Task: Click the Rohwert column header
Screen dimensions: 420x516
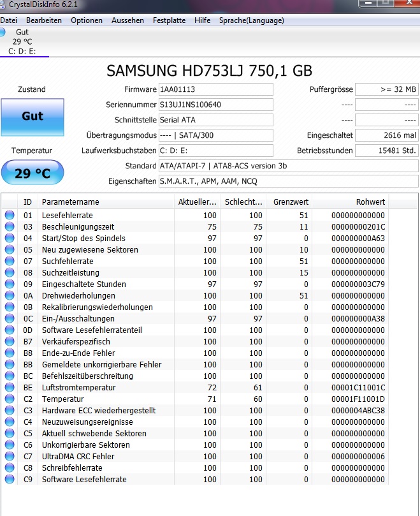Action: coord(351,202)
